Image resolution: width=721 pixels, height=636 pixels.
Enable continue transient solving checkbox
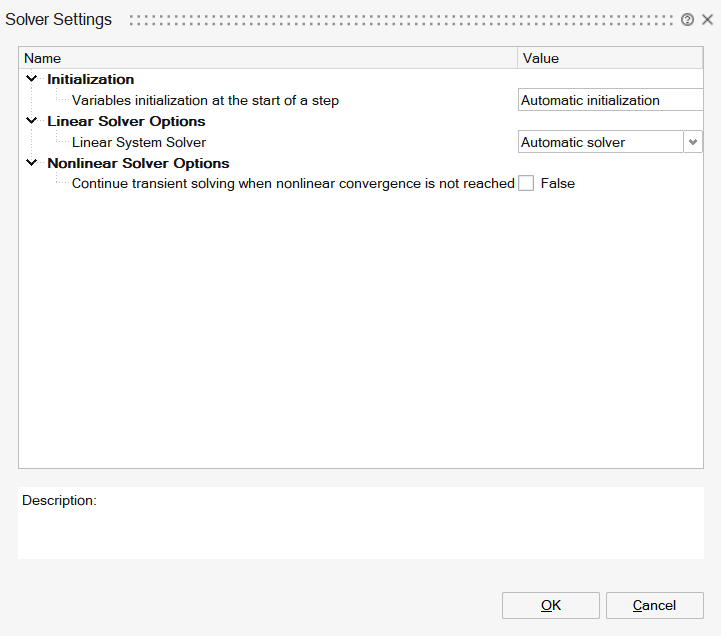click(526, 183)
